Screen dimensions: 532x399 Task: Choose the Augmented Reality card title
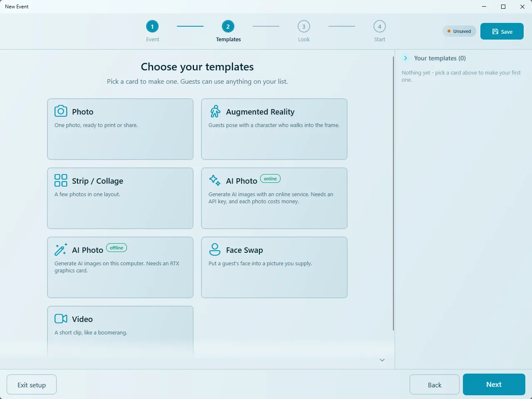260,112
